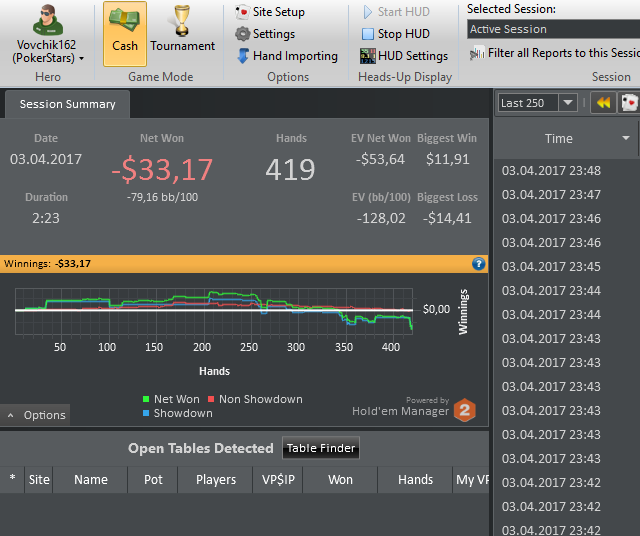Open the Table Finder
640x536 pixels.
321,448
